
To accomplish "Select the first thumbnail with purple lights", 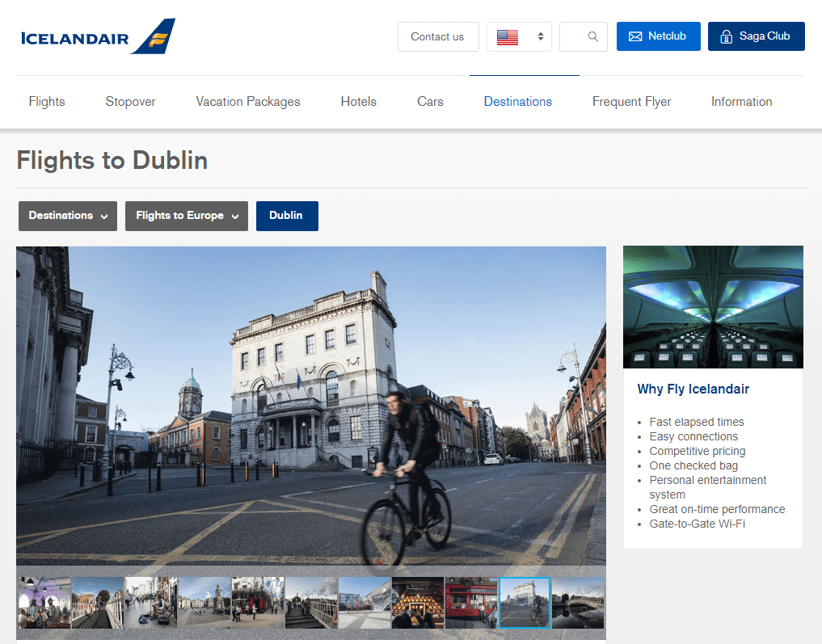I will pos(44,603).
